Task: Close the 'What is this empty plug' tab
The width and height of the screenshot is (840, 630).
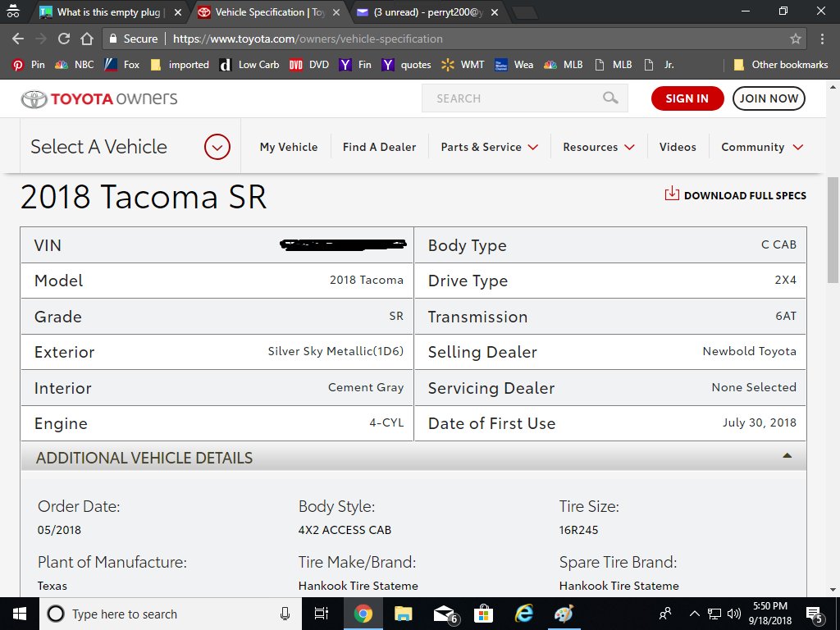Action: (x=178, y=12)
